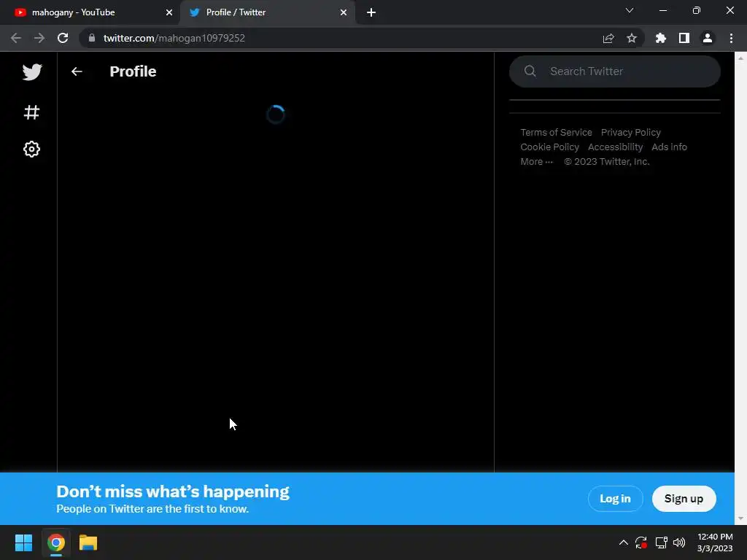Expand the tab search chevron
747x560 pixels.
point(630,10)
